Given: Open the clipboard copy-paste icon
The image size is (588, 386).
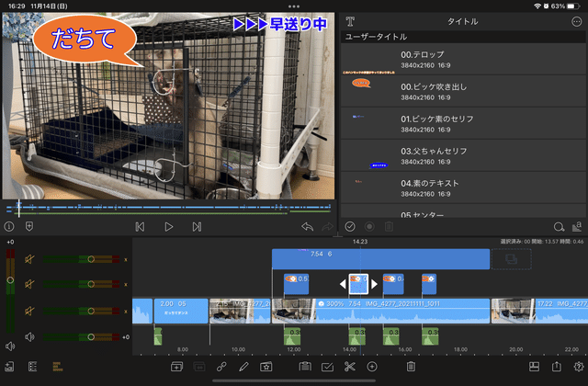Looking at the screenshot, I should click(305, 366).
